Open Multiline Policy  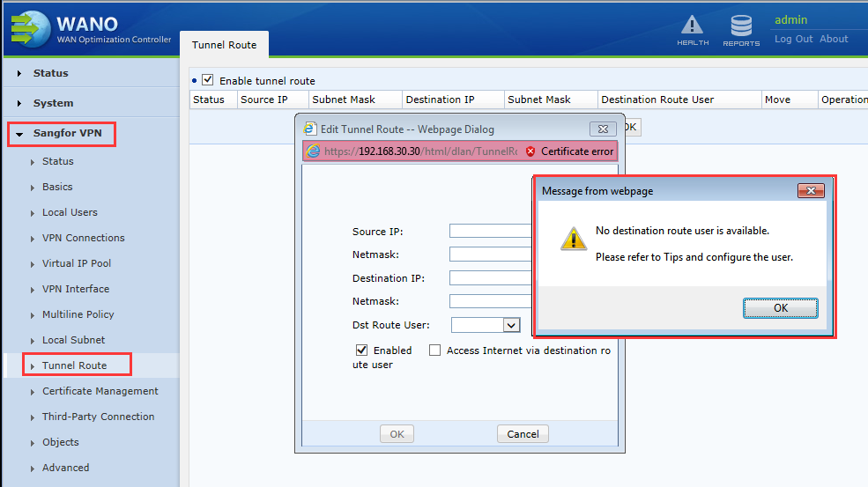pos(78,314)
